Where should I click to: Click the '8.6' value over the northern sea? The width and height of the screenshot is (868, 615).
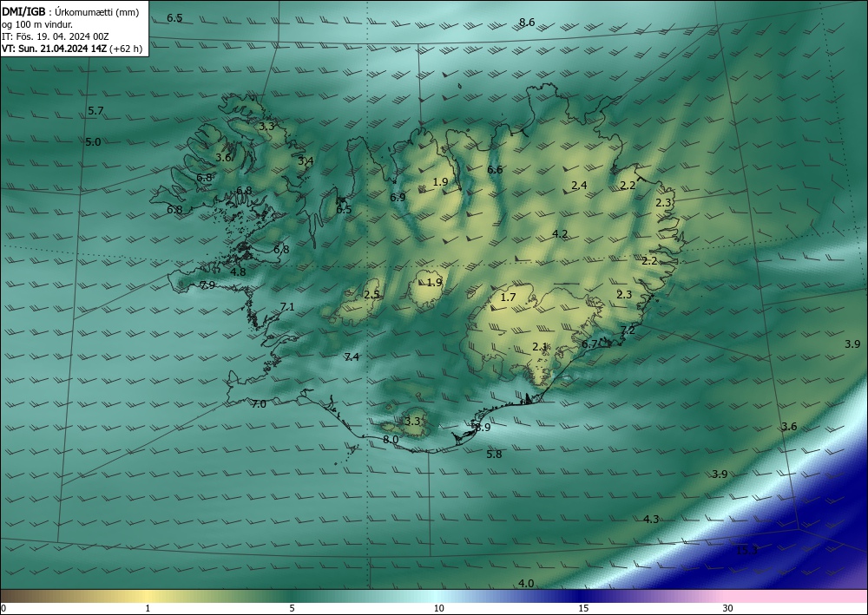point(527,23)
